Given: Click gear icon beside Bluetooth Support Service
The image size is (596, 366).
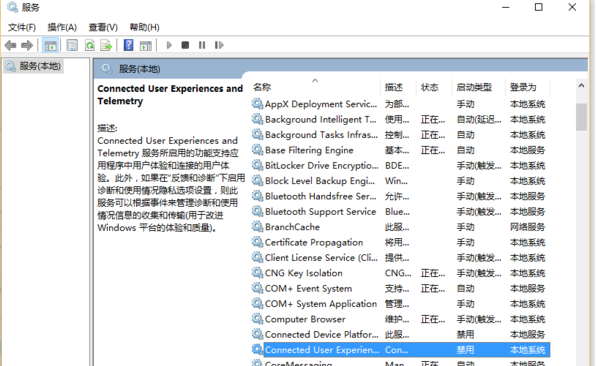Looking at the screenshot, I should pyautogui.click(x=257, y=211).
